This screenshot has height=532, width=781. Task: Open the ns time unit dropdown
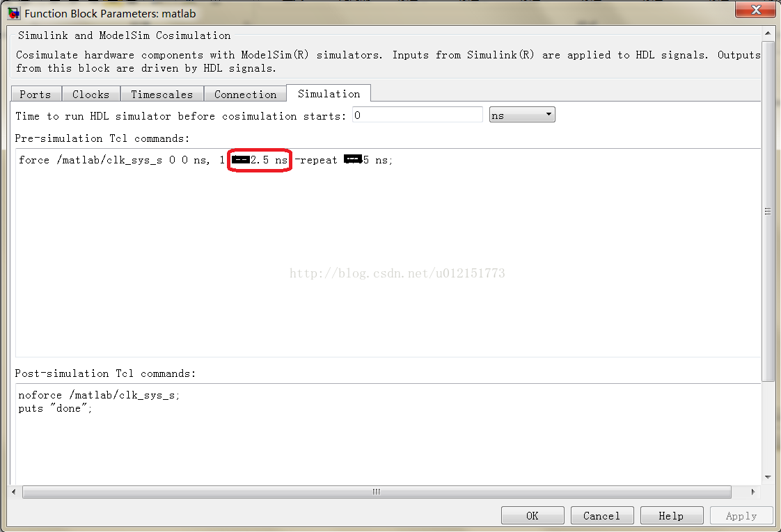click(x=522, y=115)
